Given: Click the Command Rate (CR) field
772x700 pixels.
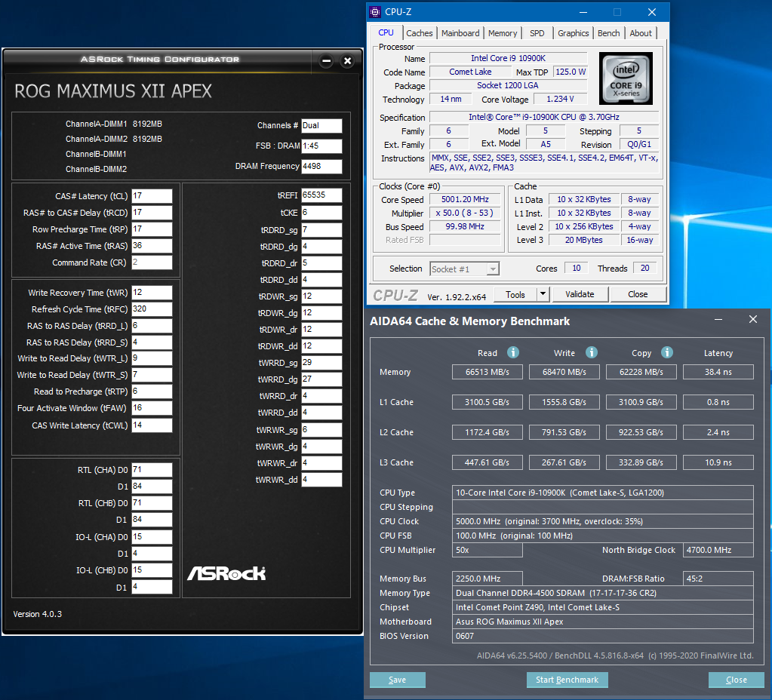Looking at the screenshot, I should point(152,262).
